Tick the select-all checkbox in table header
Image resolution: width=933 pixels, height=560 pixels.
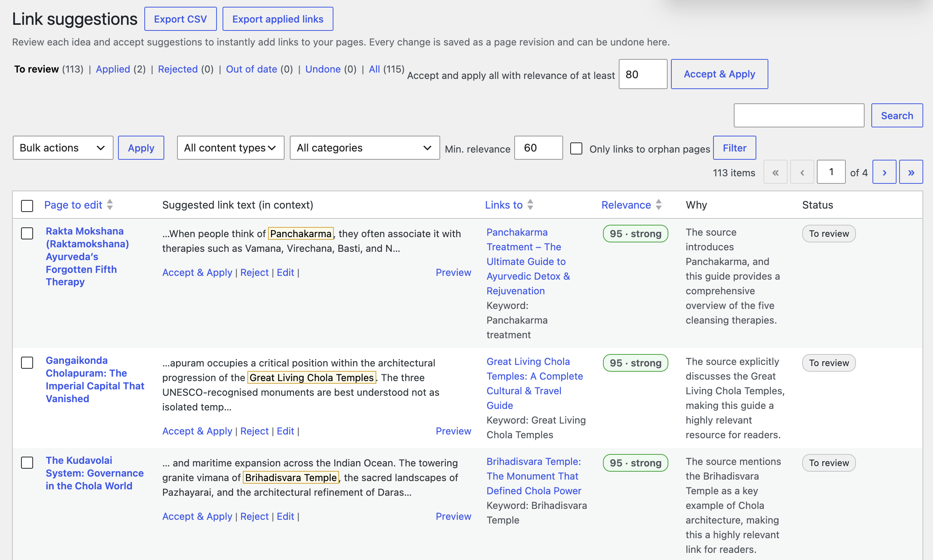(x=27, y=206)
